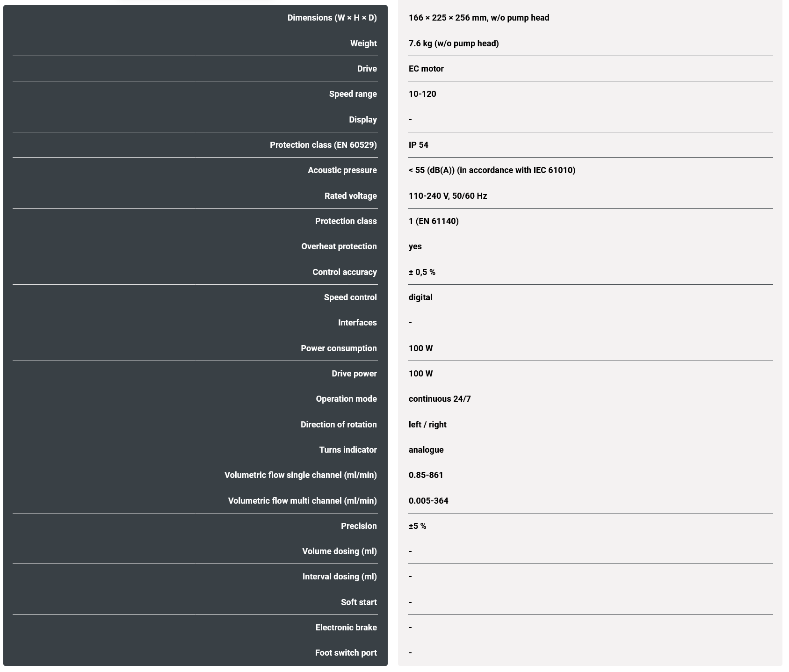Select the 110-240 V rated voltage value
Viewport: 789px width, 672px height.
click(447, 196)
